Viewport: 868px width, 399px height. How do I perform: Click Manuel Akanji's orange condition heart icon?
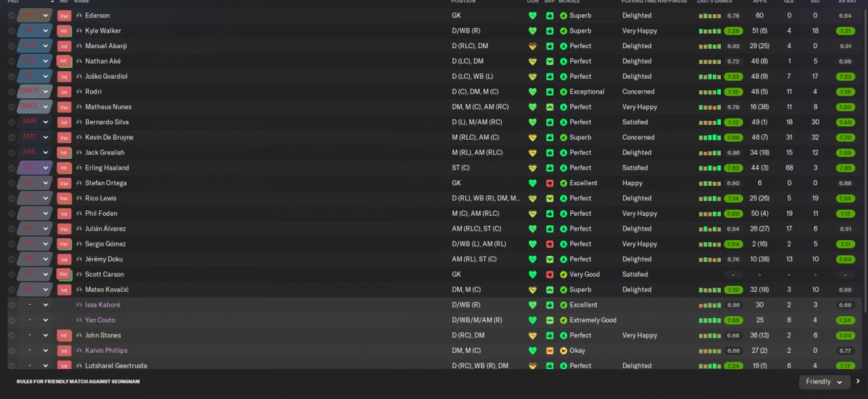tap(532, 46)
